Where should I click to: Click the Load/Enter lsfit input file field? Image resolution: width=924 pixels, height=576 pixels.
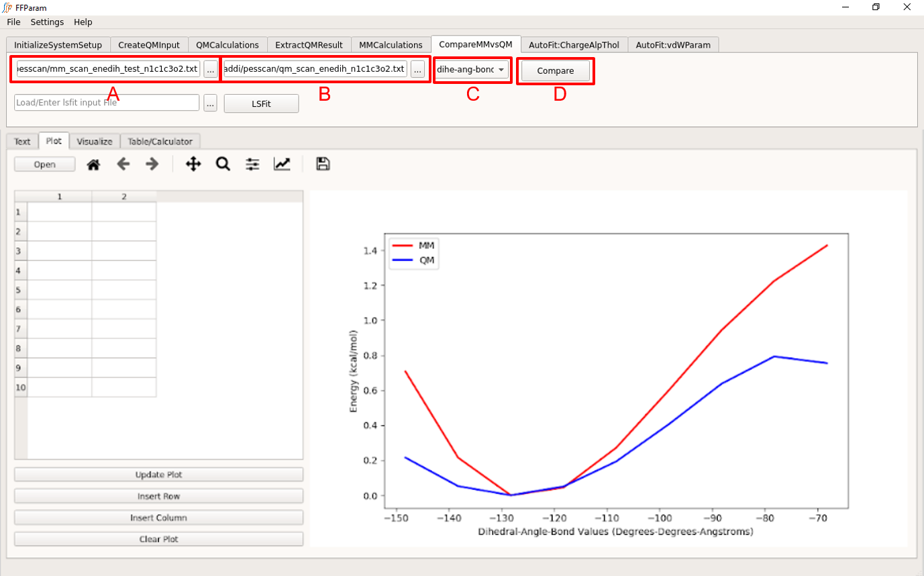tap(107, 103)
